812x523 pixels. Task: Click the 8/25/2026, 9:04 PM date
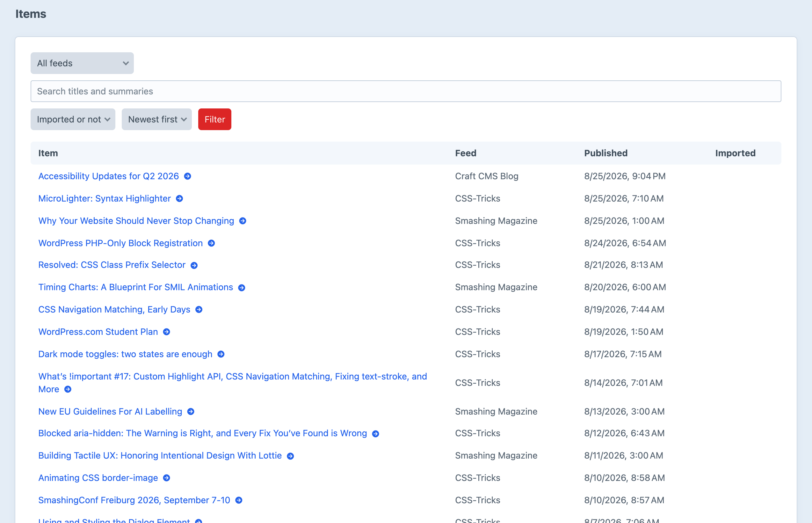pyautogui.click(x=625, y=176)
